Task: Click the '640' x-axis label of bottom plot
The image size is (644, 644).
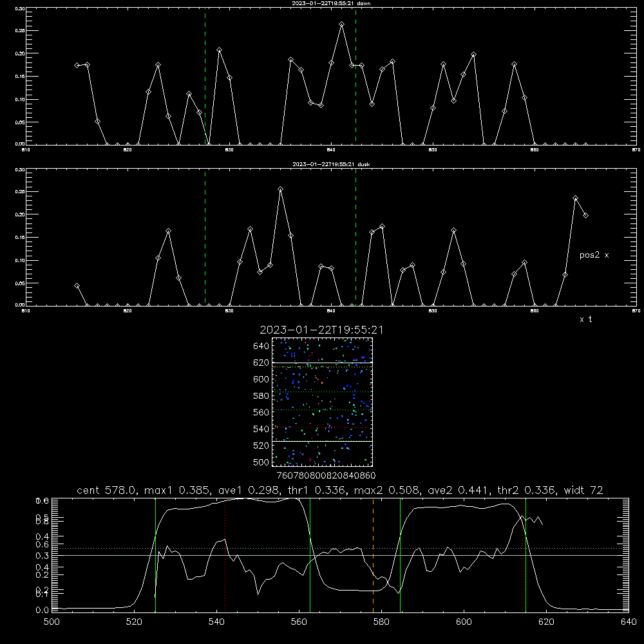Action: pos(629,622)
